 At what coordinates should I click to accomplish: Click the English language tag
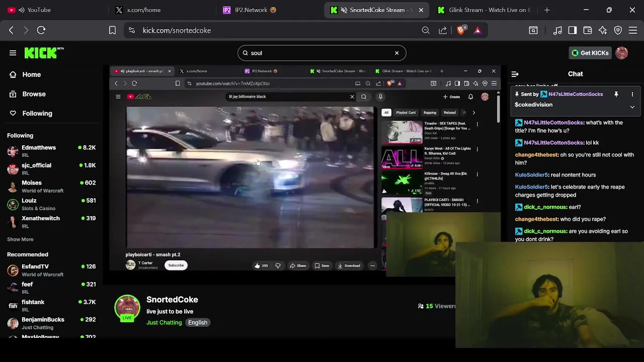[198, 322]
